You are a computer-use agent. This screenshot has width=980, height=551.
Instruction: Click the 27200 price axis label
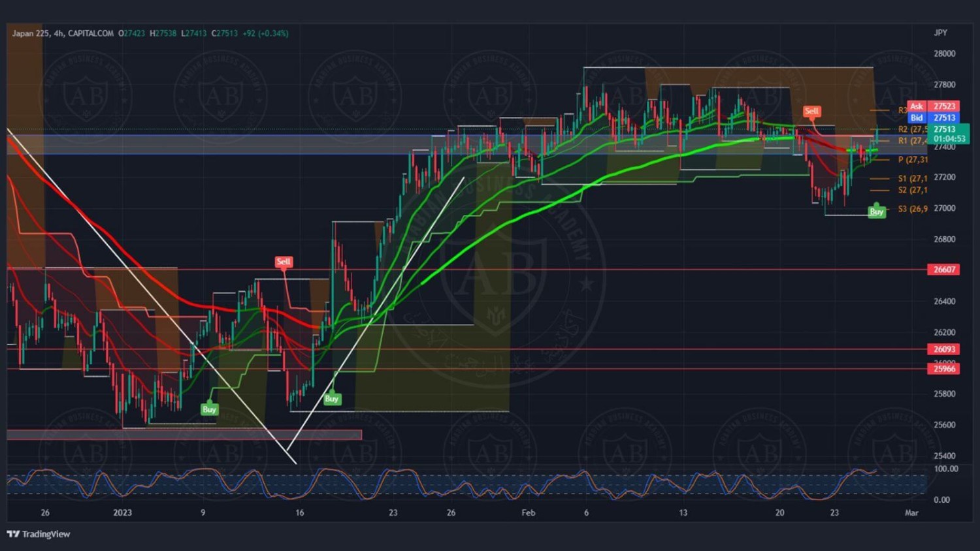tap(944, 178)
